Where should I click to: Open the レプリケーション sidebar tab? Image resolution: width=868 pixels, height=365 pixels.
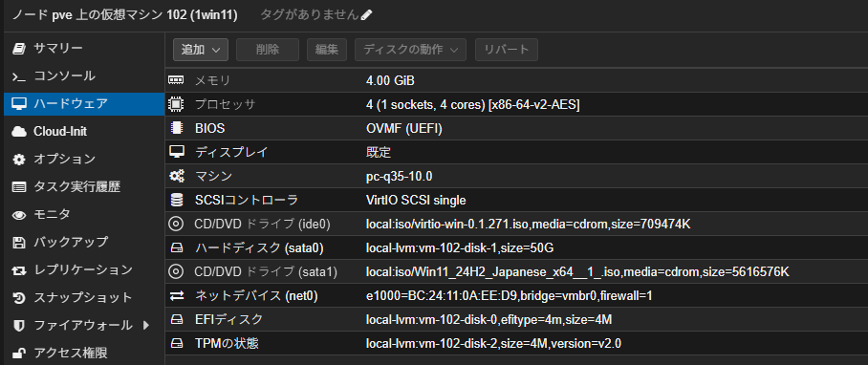click(x=83, y=269)
